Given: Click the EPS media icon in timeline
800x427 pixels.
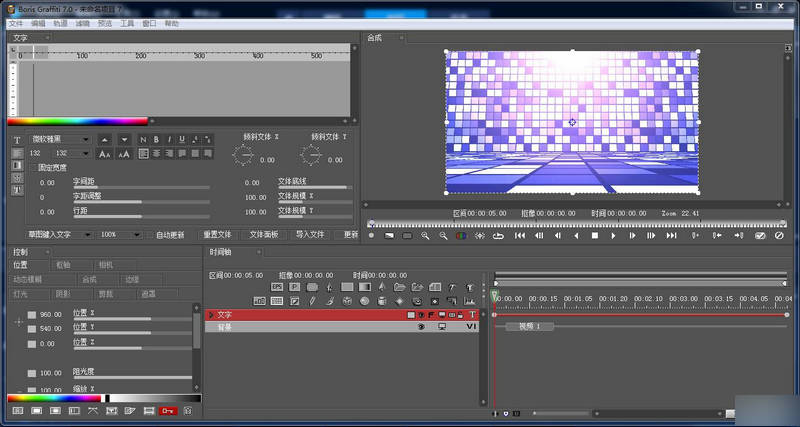Looking at the screenshot, I should click(x=277, y=287).
